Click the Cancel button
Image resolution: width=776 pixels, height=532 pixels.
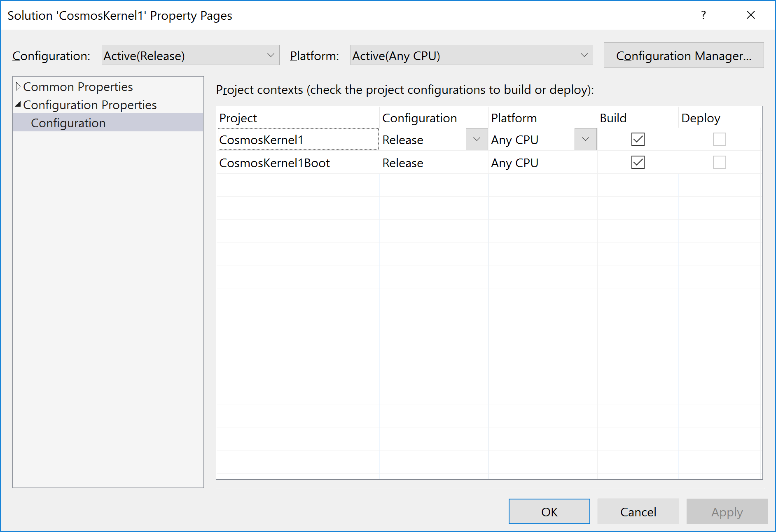coord(638,511)
